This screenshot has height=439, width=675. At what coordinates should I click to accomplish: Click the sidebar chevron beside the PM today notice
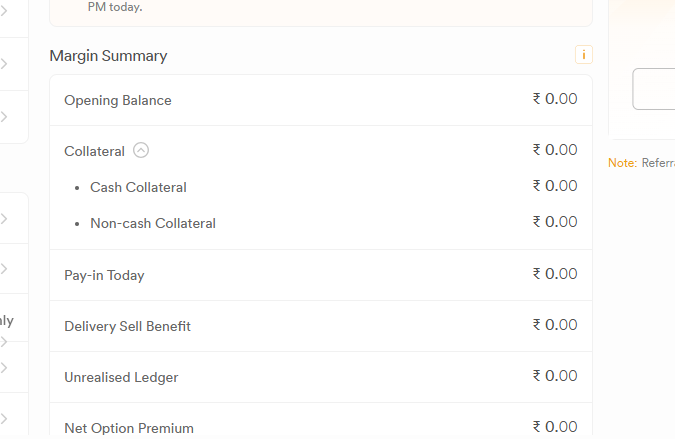[x=4, y=11]
